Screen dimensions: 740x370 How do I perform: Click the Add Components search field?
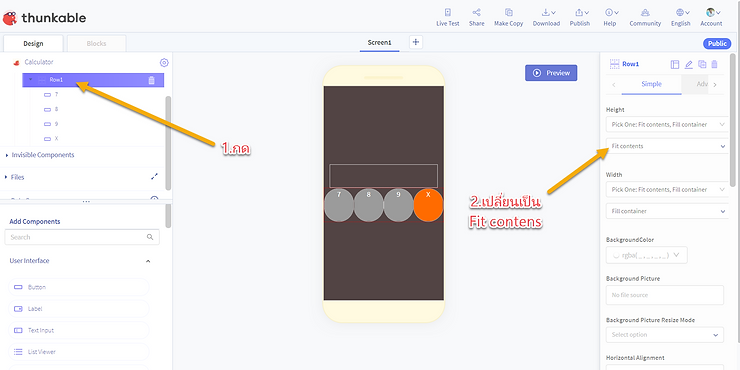point(82,237)
